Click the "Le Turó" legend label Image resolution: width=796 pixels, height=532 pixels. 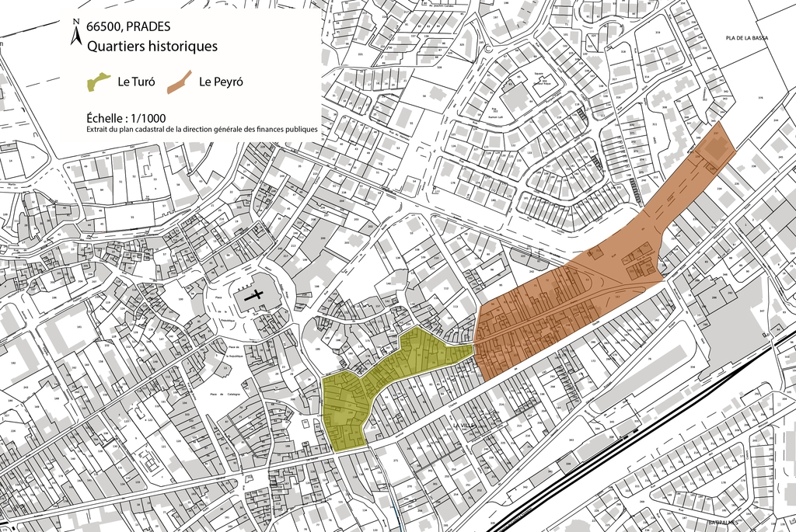(x=136, y=82)
